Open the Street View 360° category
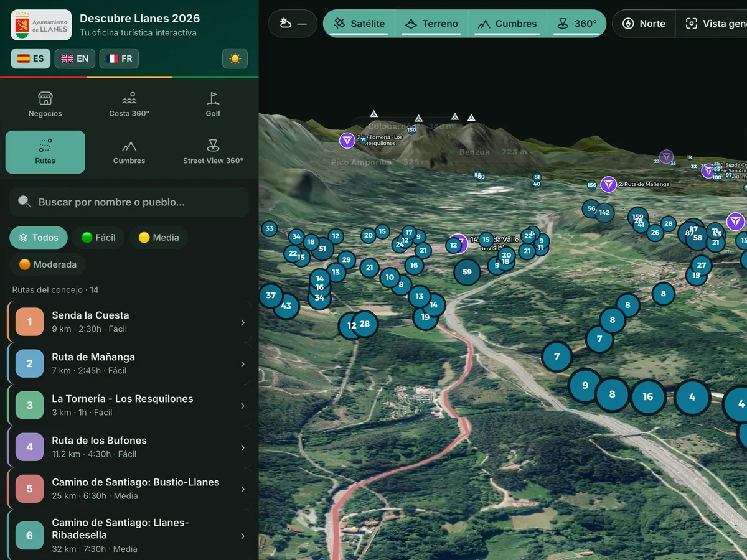 point(213,152)
